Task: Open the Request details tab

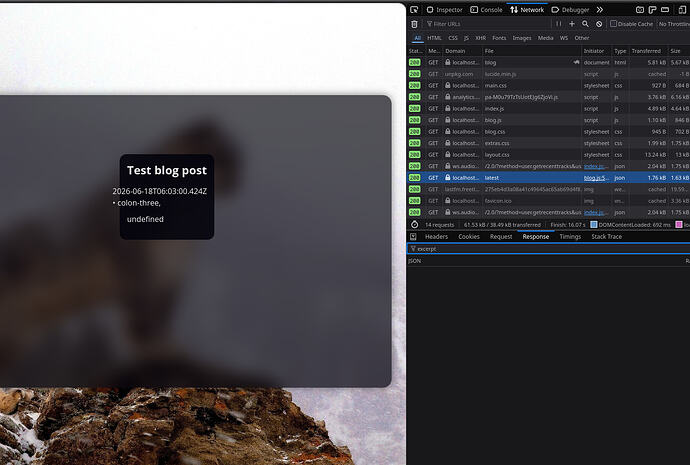Action: 501,237
